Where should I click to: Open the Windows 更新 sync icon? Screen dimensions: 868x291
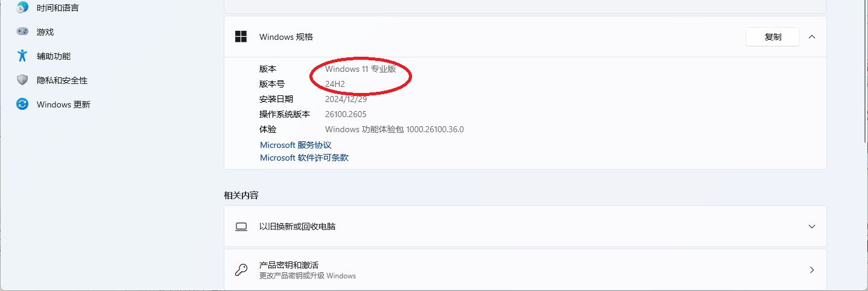pyautogui.click(x=22, y=104)
